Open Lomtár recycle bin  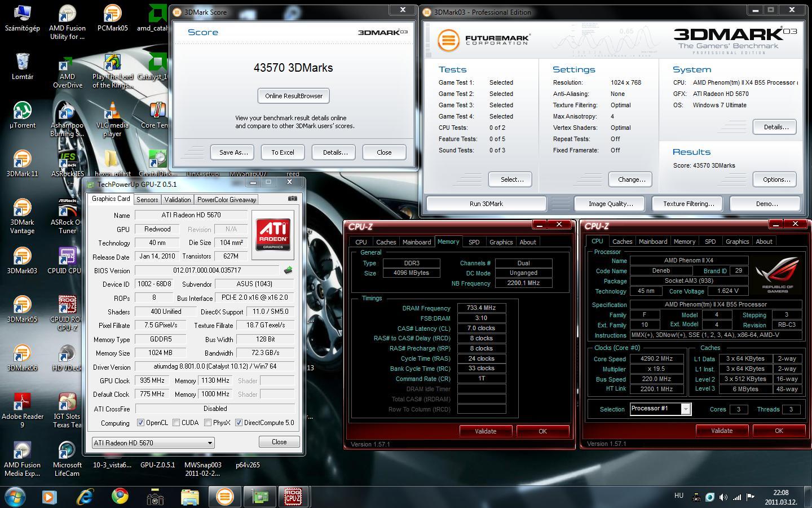(22, 66)
